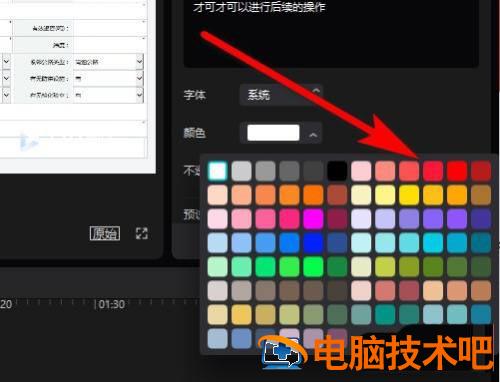
Task: Open the 字体 font dropdown showing 系统
Action: [281, 95]
